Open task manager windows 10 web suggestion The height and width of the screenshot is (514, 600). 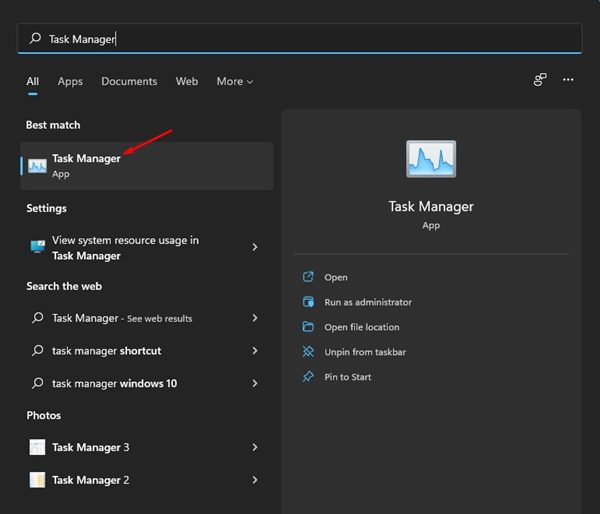coord(114,383)
